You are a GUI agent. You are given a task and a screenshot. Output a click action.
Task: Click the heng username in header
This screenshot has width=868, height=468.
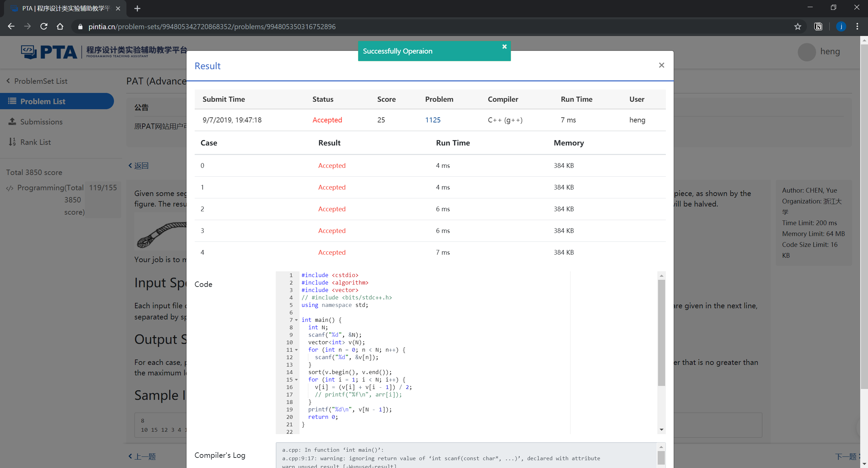coord(830,52)
